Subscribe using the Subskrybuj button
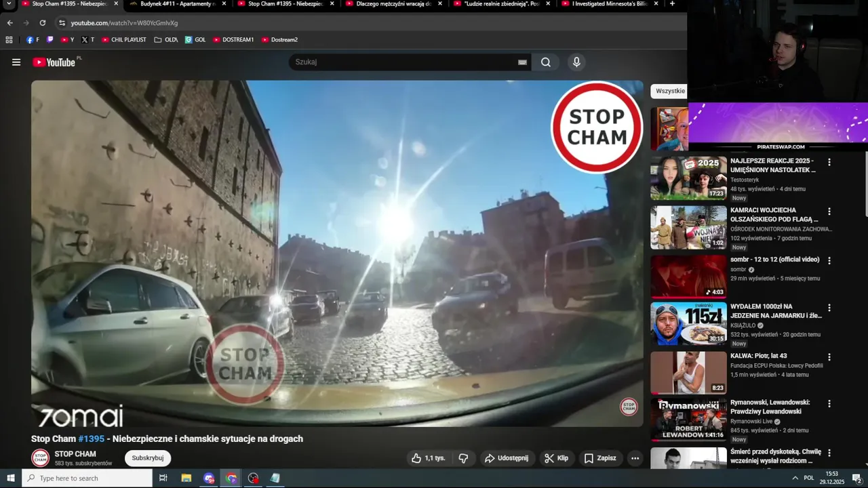This screenshot has width=868, height=488. coord(148,458)
